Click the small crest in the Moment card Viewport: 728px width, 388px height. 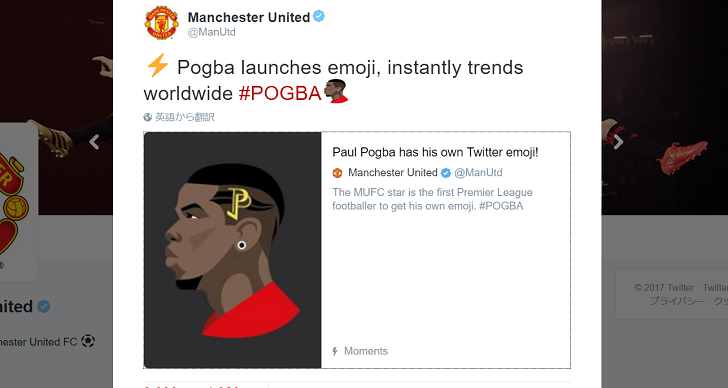[338, 173]
